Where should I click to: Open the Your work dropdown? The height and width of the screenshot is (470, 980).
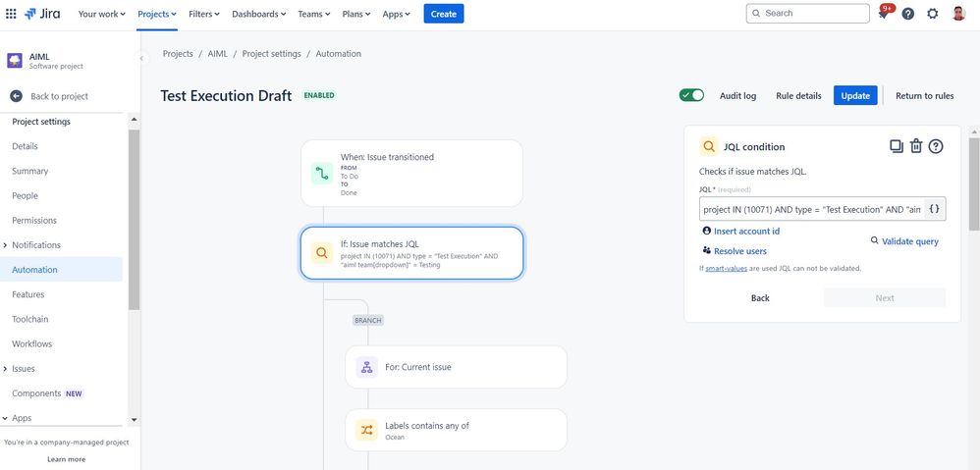tap(101, 14)
